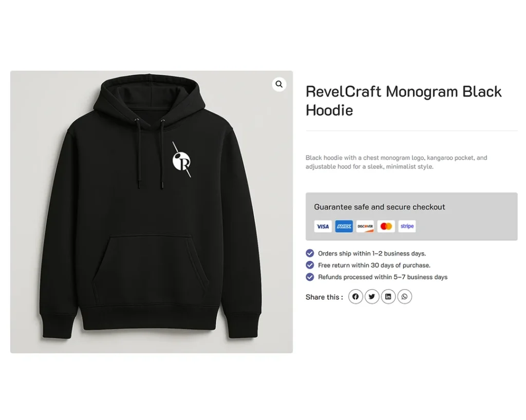Image resolution: width=526 pixels, height=420 pixels.
Task: Select the Discover card logo
Action: click(365, 226)
